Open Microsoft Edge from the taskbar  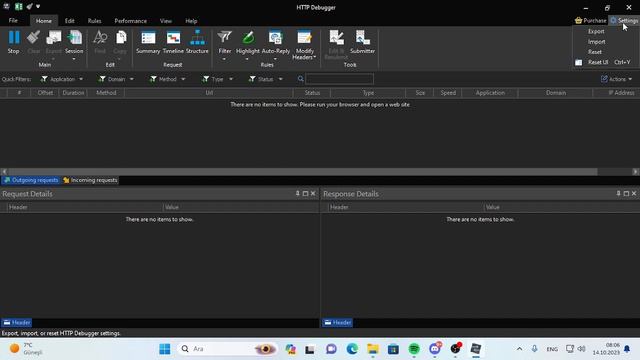pos(352,349)
